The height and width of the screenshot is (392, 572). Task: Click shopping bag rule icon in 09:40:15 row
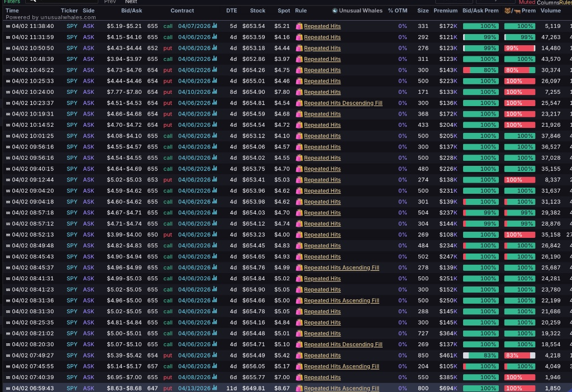299,169
